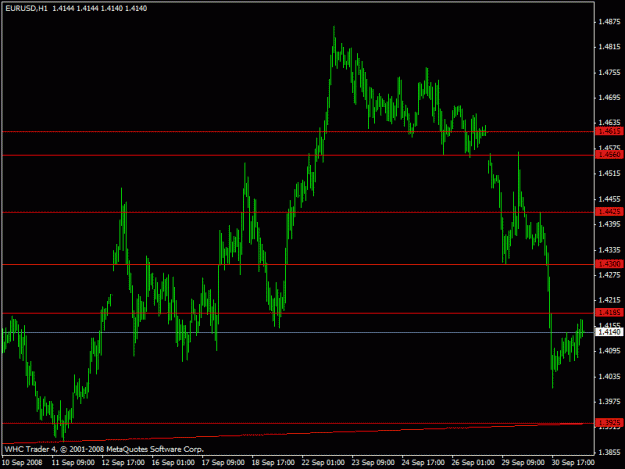Click the 24 Sep 17:00 time label
The width and height of the screenshot is (625, 469).
[423, 463]
